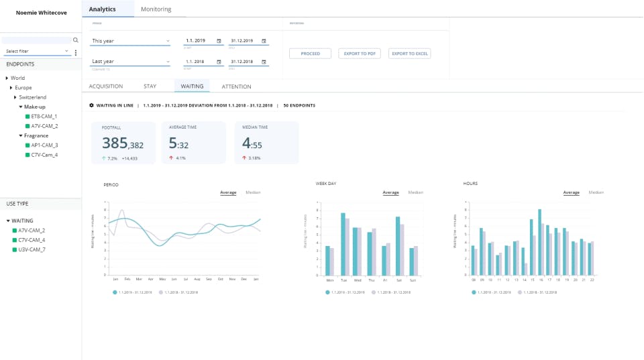Open calendar picker for 31.12.2019 end date
This screenshot has width=644, height=360.
click(264, 41)
